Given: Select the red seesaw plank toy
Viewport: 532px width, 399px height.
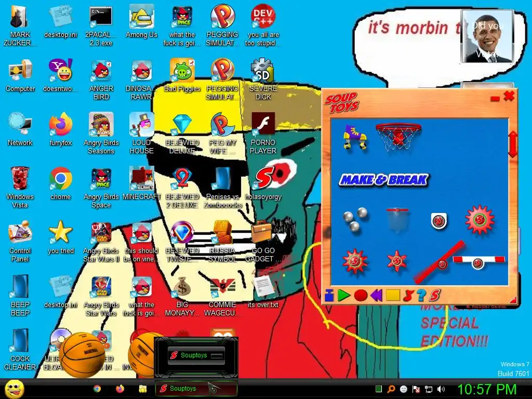Looking at the screenshot, I should (440, 262).
